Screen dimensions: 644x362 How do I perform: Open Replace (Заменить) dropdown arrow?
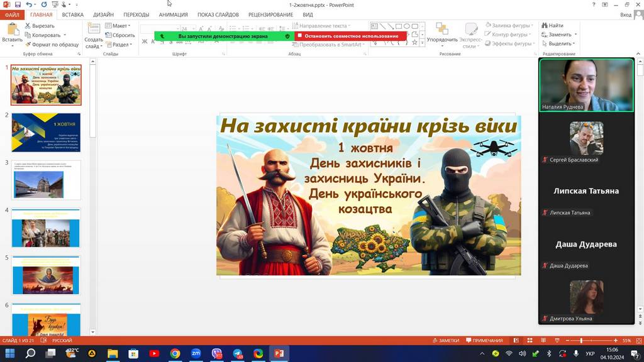(576, 35)
